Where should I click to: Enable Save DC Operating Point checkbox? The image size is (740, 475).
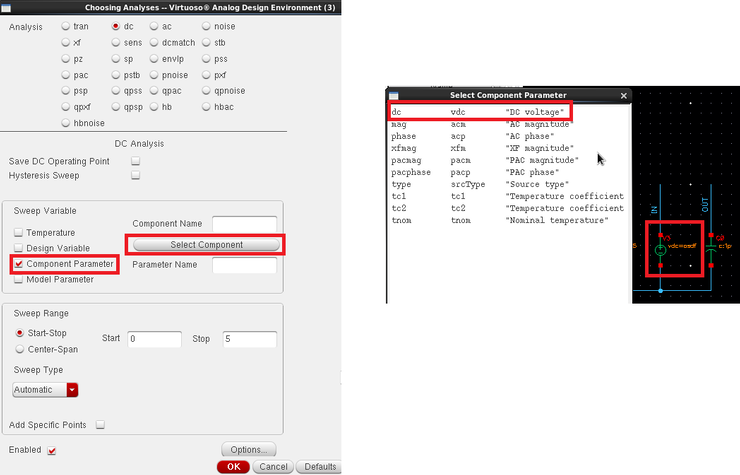tap(136, 160)
